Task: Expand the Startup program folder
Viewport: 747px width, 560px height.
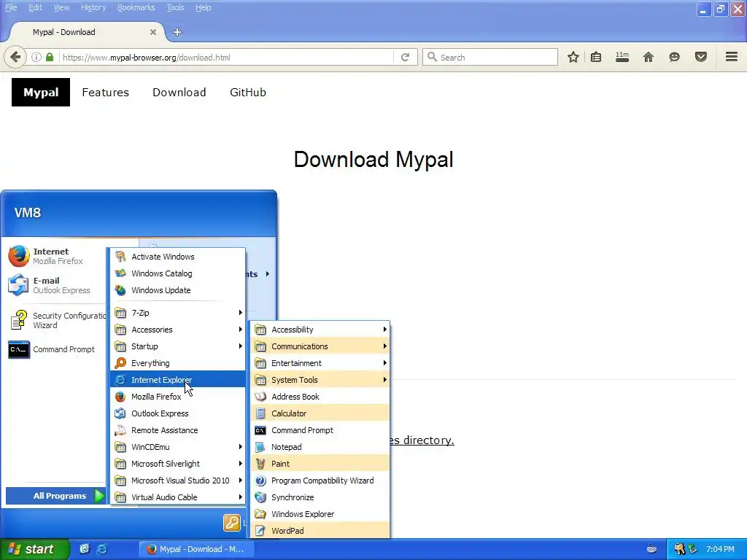Action: (178, 346)
